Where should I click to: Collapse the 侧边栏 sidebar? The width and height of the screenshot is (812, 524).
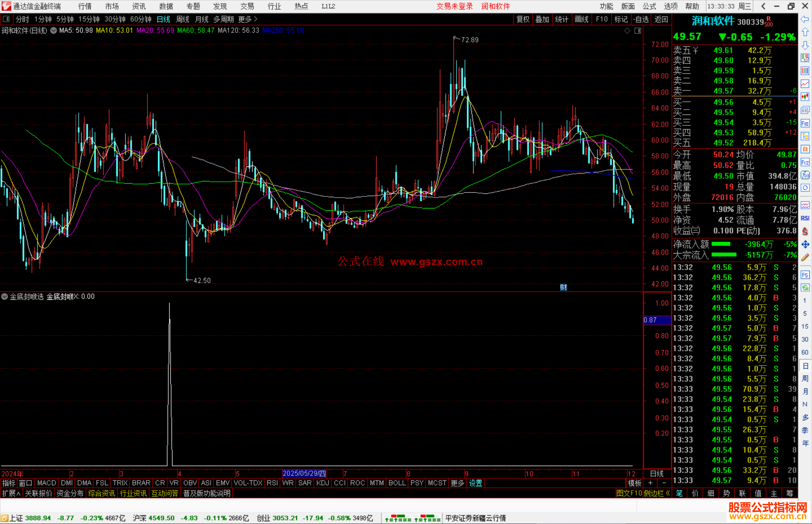tap(657, 493)
